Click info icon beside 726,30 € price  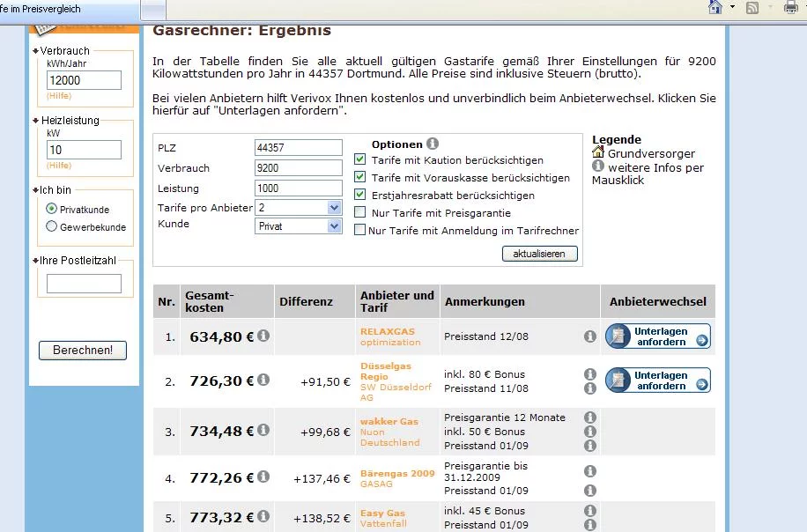[263, 381]
